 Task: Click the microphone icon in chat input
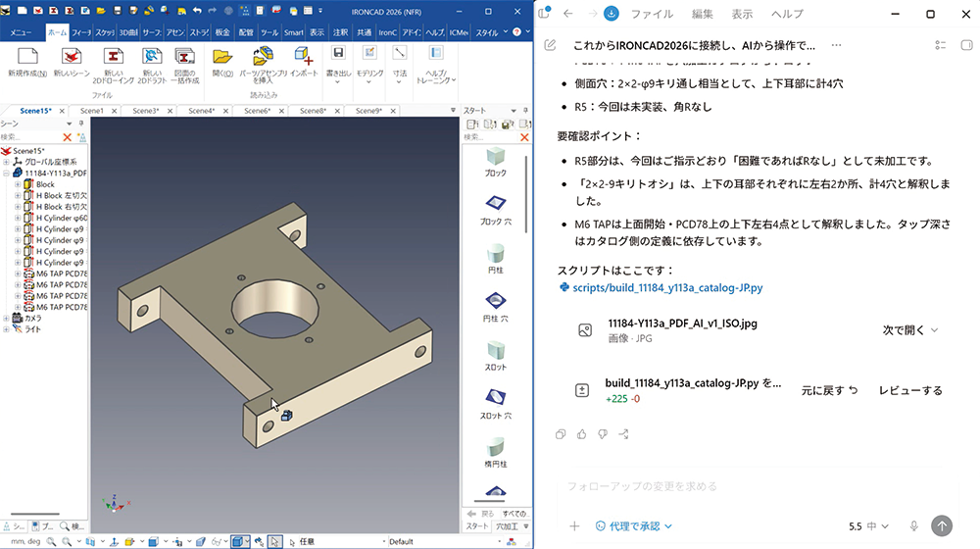(913, 525)
